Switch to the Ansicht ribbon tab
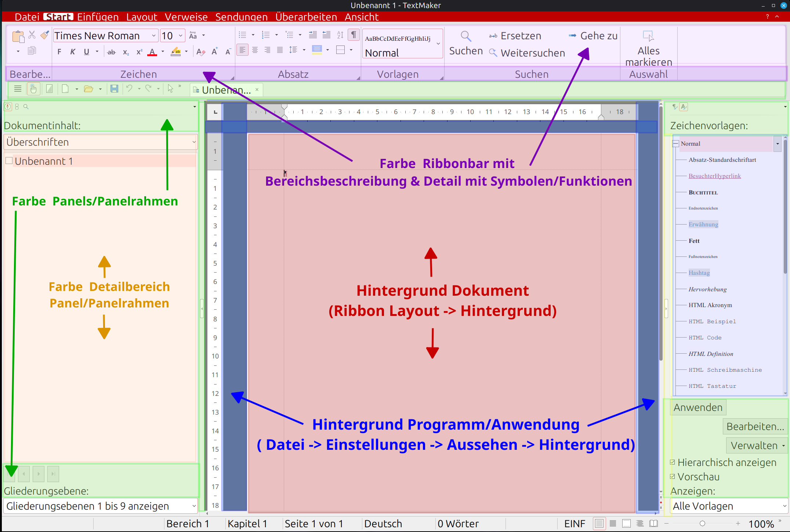Viewport: 790px width, 532px height. (x=362, y=17)
